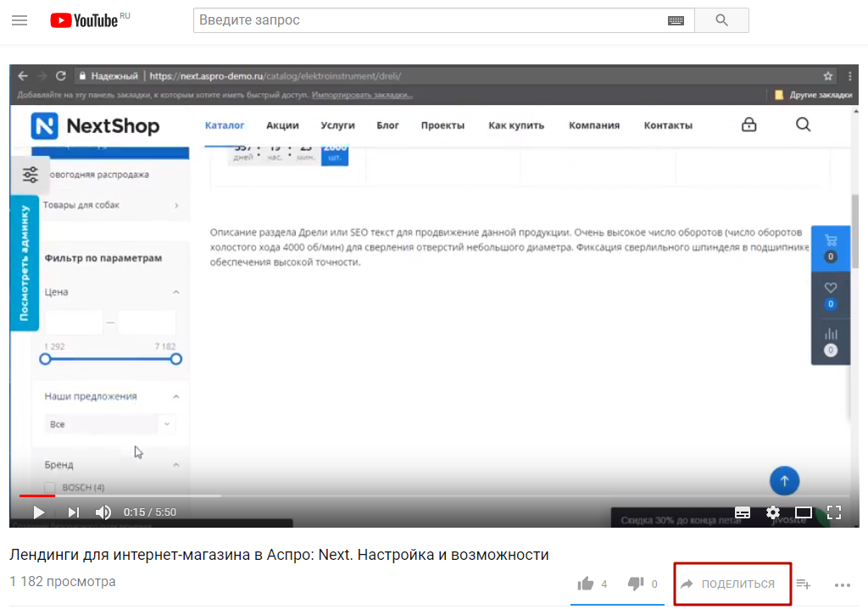Click the 'Посмотреть админку' side tab

25,263
